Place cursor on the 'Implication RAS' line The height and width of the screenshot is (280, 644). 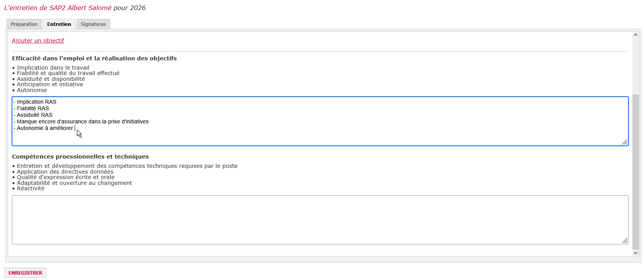(x=36, y=102)
